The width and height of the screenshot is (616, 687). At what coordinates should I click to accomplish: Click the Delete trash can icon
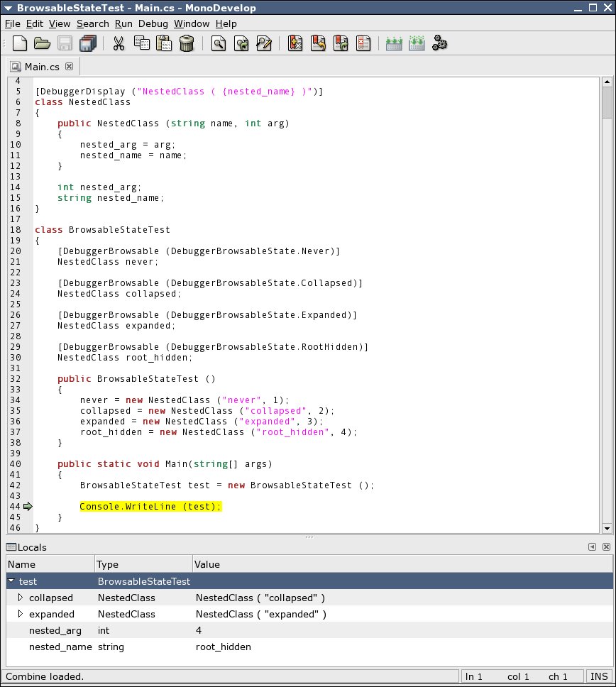(187, 43)
